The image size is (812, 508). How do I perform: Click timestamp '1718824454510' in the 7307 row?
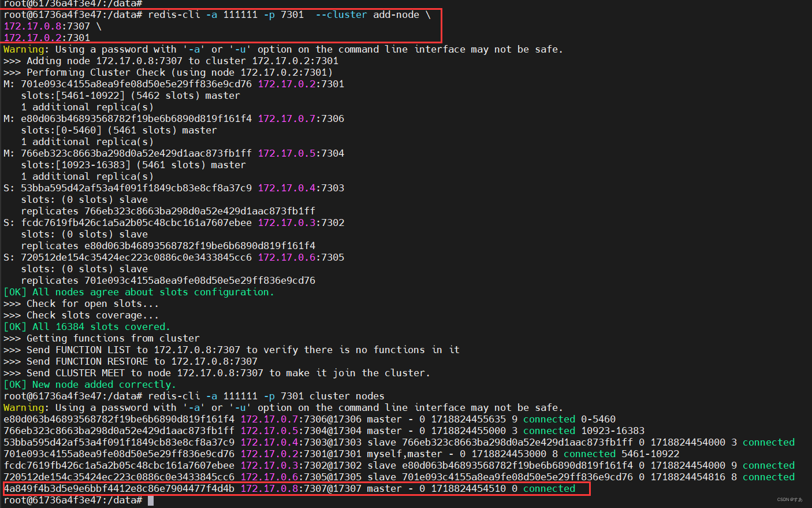tap(468, 489)
